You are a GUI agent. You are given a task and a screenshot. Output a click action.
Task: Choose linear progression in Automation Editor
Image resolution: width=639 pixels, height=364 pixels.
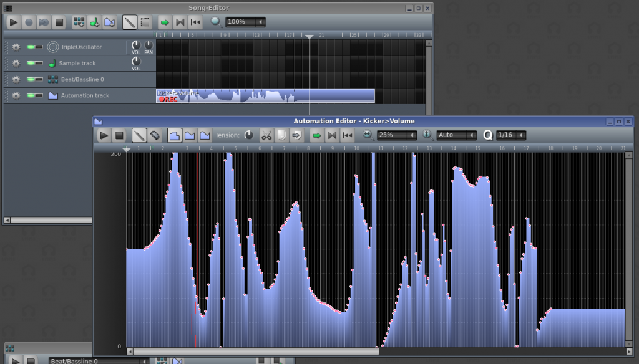[190, 135]
